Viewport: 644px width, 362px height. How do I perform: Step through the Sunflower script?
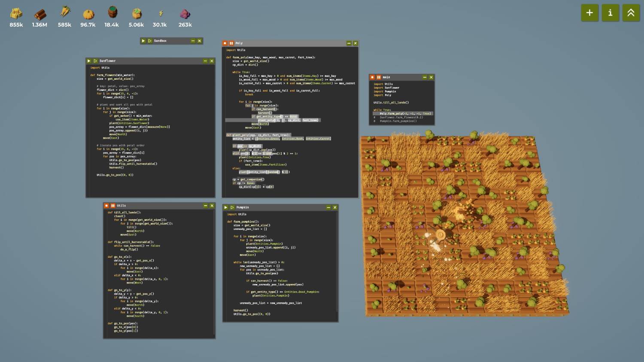click(x=95, y=61)
